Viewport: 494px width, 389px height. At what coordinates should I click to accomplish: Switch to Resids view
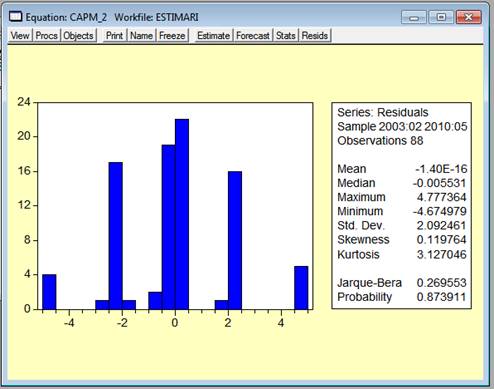tap(315, 35)
